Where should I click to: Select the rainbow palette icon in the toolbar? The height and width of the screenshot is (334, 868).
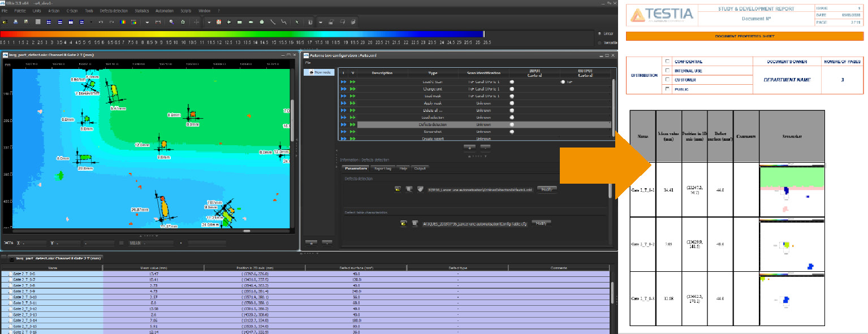123,22
